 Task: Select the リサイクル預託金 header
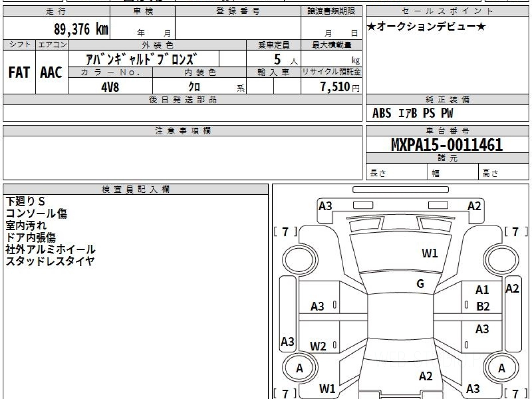coord(332,72)
